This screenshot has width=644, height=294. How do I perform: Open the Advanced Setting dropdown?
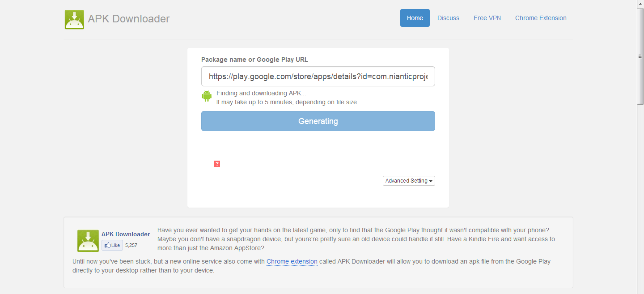click(x=409, y=181)
